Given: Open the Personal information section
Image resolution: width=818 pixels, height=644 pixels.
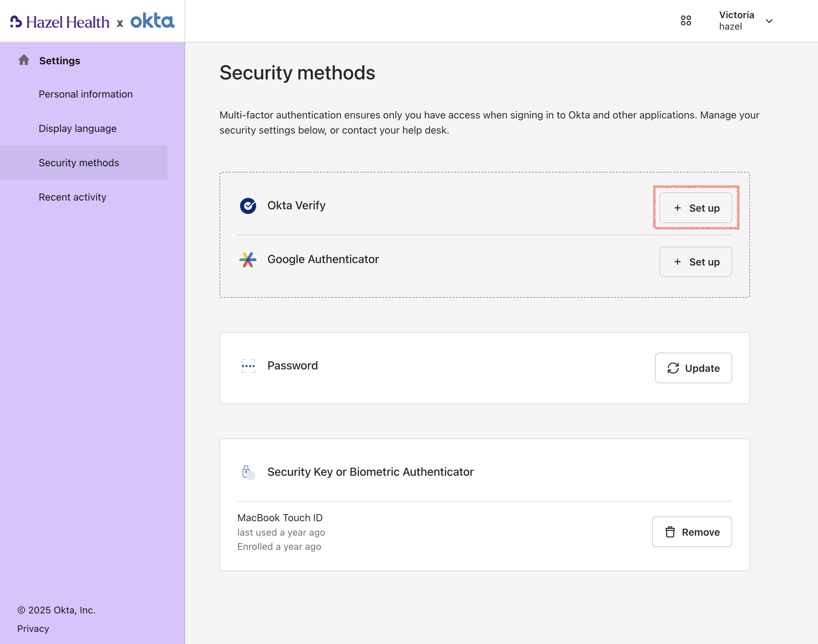Looking at the screenshot, I should coord(86,94).
